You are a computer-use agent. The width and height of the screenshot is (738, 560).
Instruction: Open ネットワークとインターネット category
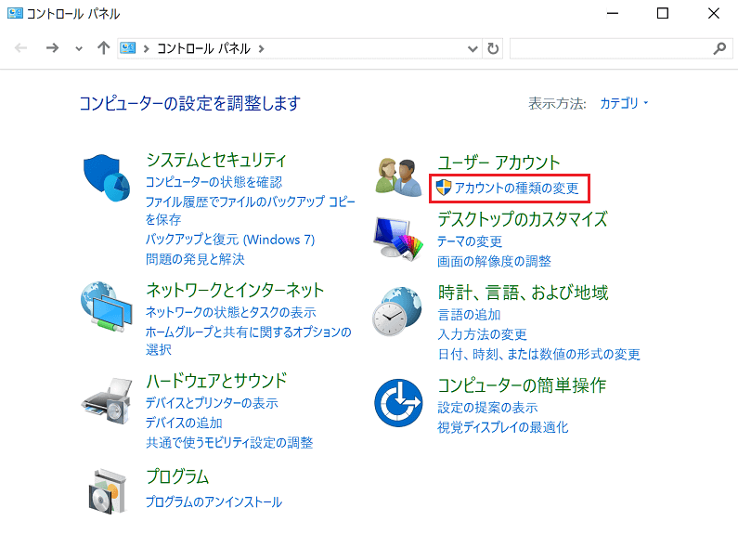pos(235,290)
